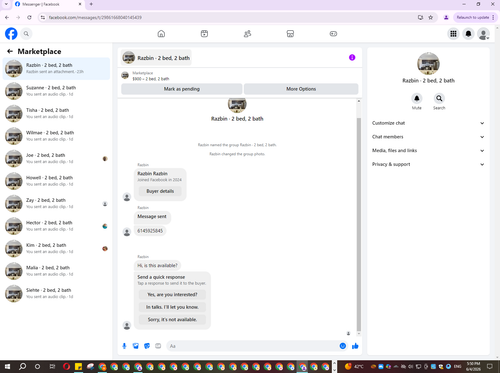Viewport: 500px width, 373px height.
Task: Expand Privacy & support section
Action: click(x=428, y=164)
